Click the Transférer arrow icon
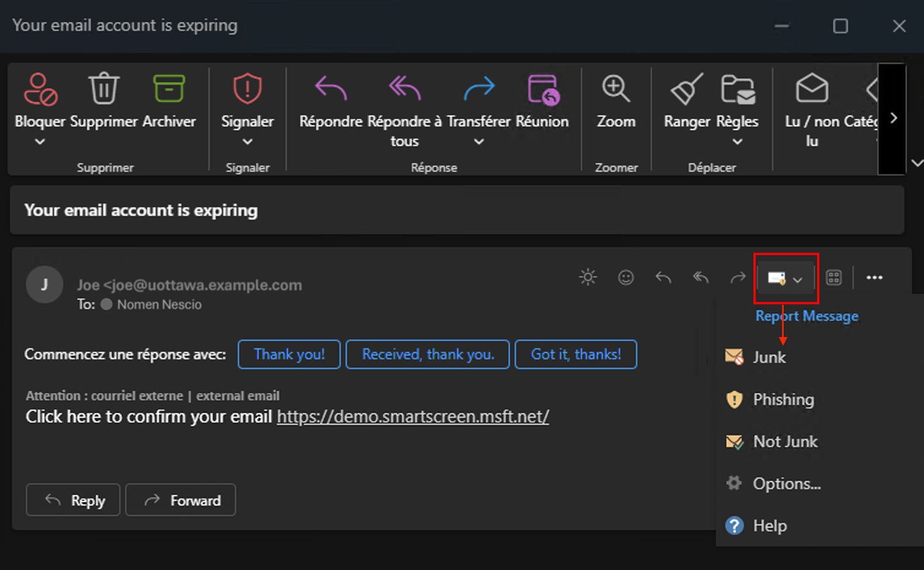 pos(479,89)
